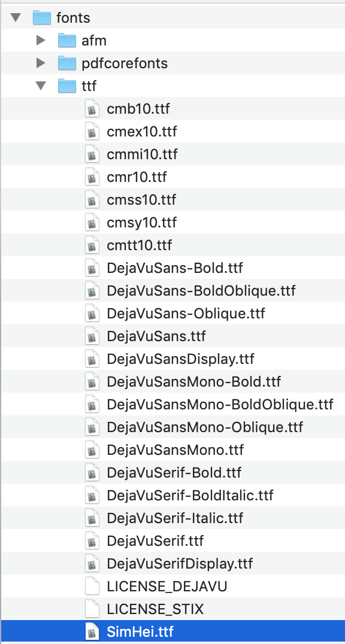This screenshot has width=345, height=644.
Task: Expand the afm folder
Action: click(x=41, y=40)
